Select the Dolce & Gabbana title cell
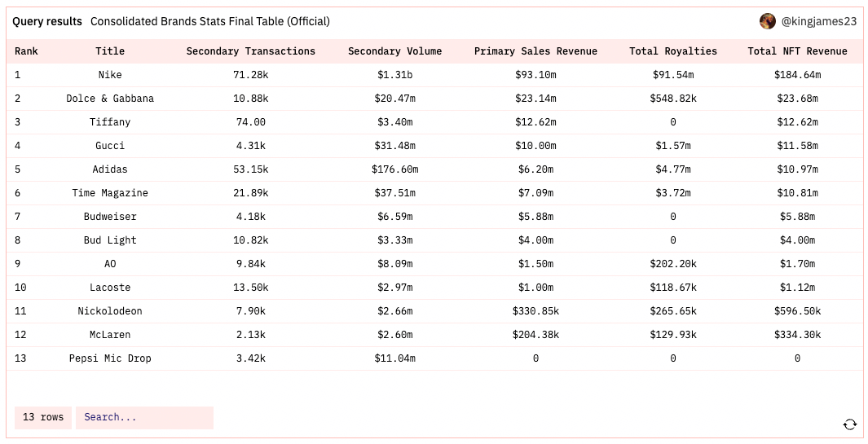This screenshot has width=868, height=444. (110, 99)
